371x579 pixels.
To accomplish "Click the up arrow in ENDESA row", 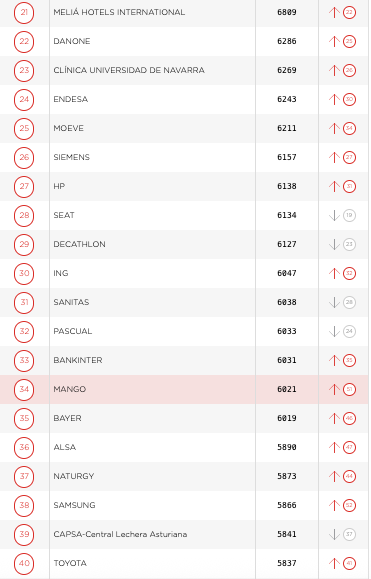I will [x=334, y=99].
